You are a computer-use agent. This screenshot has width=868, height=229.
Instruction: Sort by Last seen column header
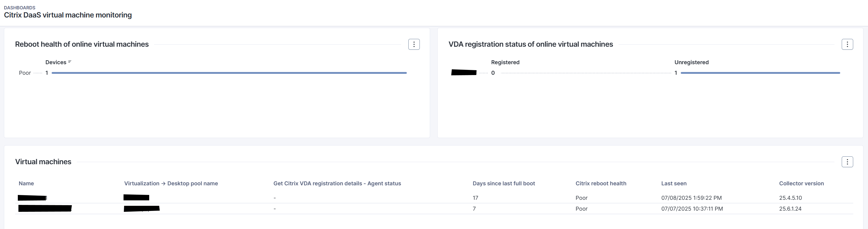[x=674, y=183]
